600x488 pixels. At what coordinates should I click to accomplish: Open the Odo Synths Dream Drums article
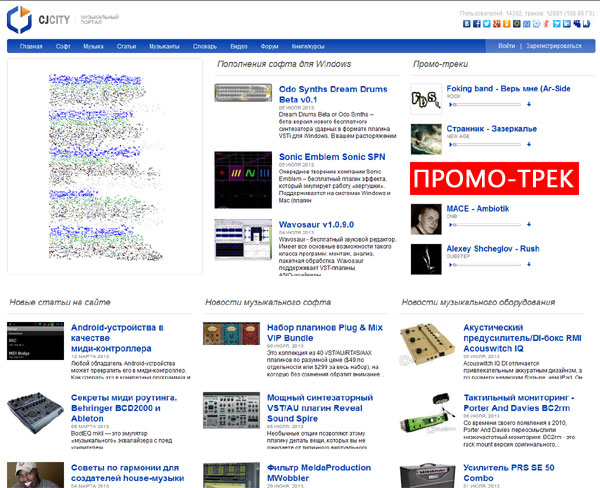333,94
